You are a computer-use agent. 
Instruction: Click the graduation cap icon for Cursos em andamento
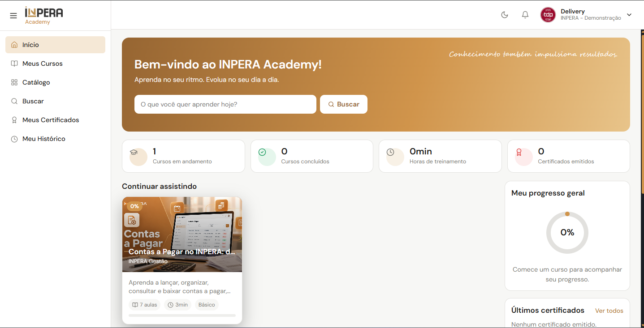tap(134, 152)
